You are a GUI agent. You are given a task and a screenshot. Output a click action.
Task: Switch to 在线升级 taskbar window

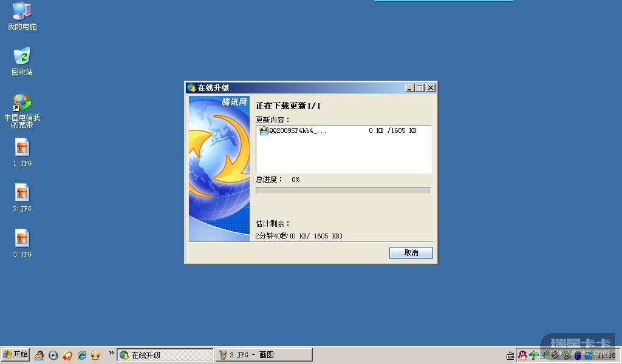click(x=165, y=355)
